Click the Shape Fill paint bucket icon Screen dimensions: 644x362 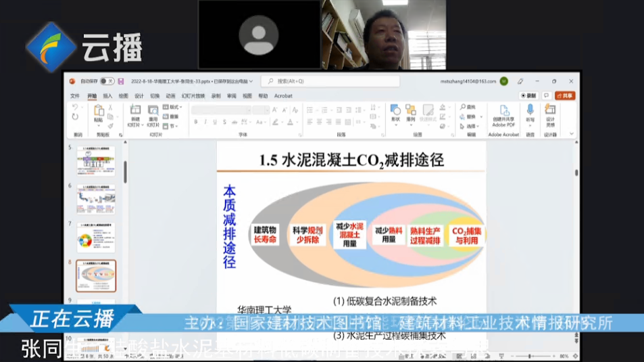(443, 108)
